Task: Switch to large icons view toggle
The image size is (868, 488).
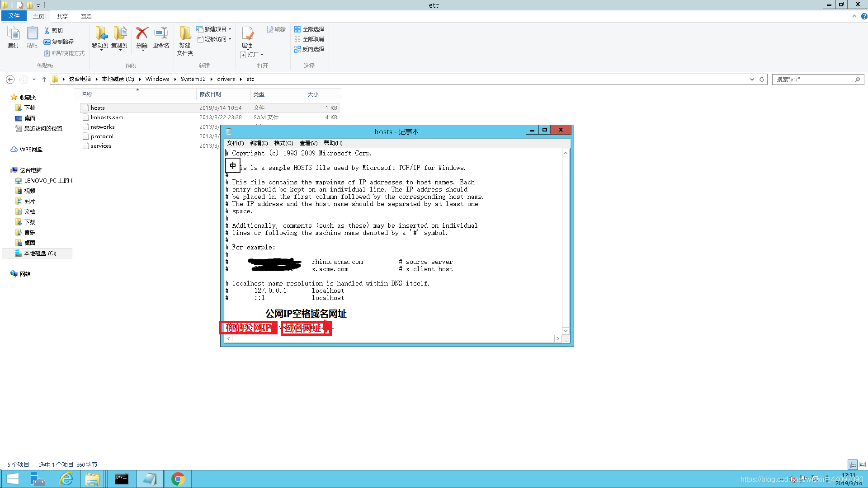Action: pyautogui.click(x=863, y=465)
